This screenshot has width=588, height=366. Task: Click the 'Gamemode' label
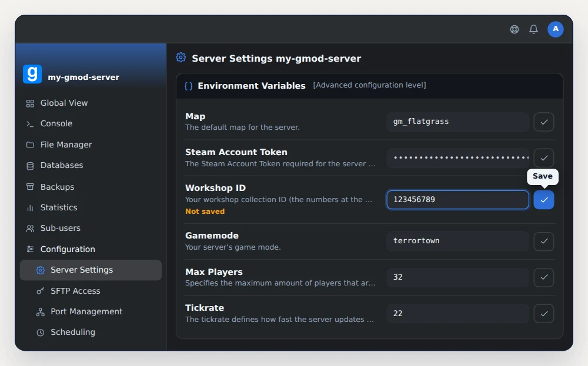(x=212, y=236)
